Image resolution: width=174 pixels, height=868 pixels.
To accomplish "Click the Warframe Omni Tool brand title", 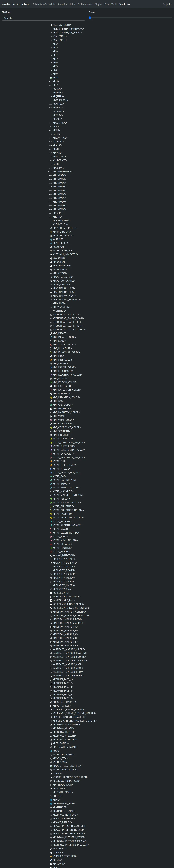I will click(x=16, y=4).
